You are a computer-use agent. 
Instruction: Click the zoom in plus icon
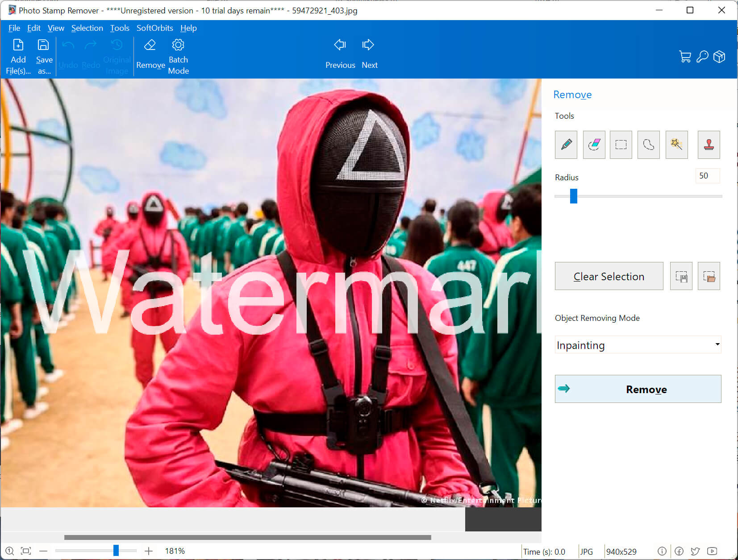pos(149,551)
